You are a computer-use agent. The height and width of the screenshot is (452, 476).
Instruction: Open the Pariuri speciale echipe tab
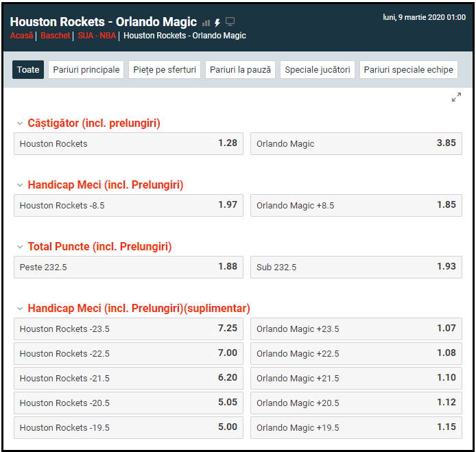point(408,69)
